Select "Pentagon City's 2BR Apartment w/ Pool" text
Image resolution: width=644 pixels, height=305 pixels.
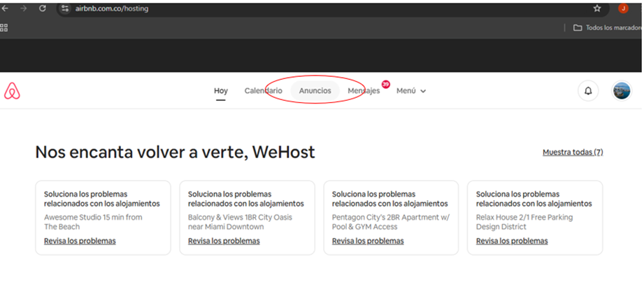(x=391, y=222)
